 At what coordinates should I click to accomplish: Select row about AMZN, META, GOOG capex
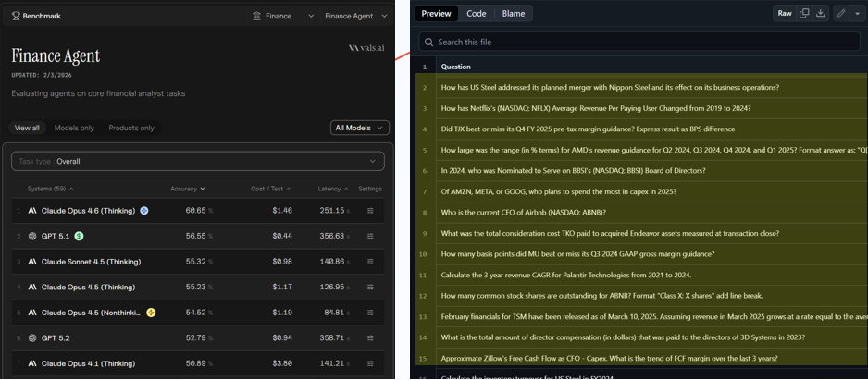[641, 191]
